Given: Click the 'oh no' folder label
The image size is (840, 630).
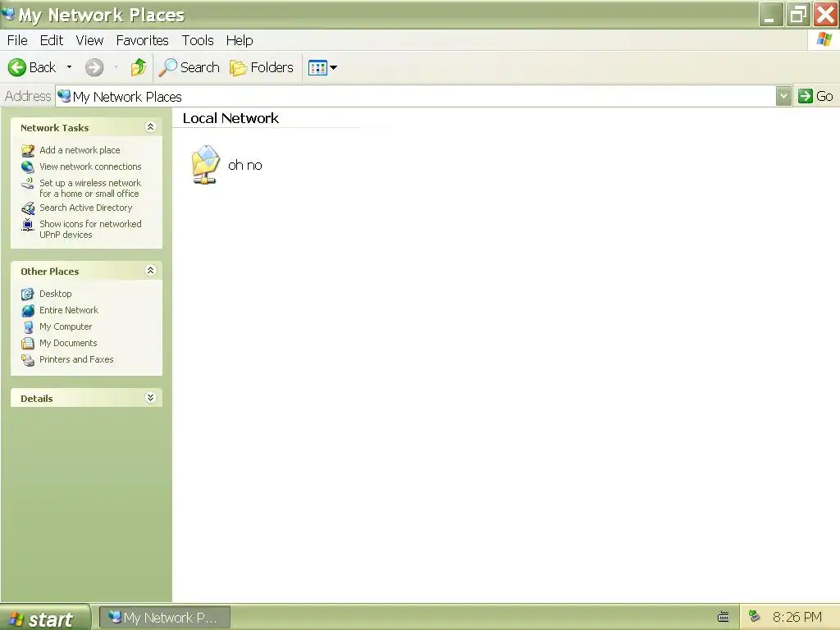Looking at the screenshot, I should [245, 165].
